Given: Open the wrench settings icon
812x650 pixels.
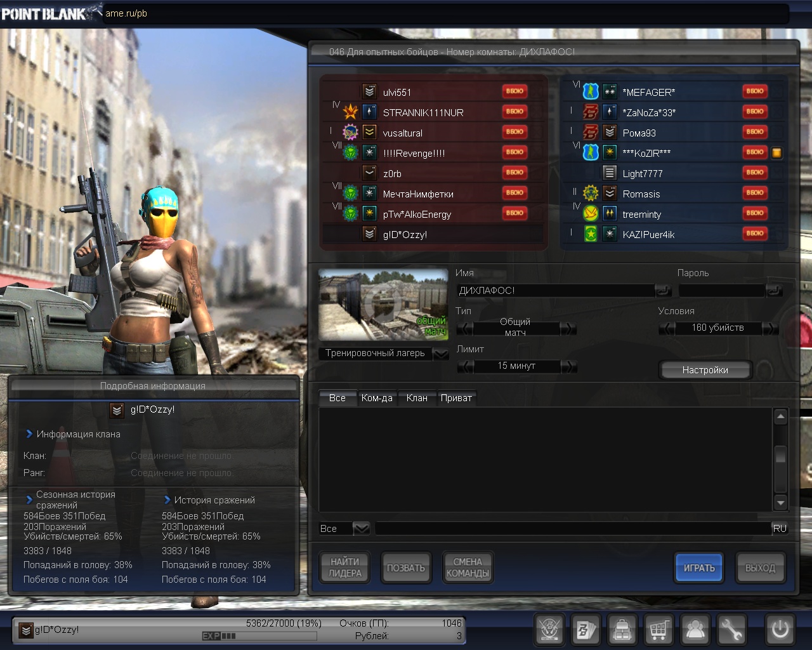Looking at the screenshot, I should (x=731, y=630).
